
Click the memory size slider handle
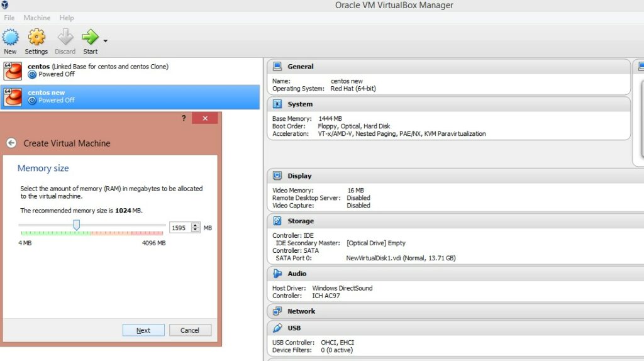tap(76, 225)
